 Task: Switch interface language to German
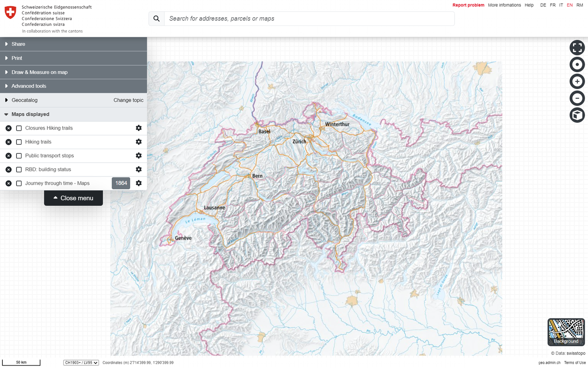tap(543, 5)
